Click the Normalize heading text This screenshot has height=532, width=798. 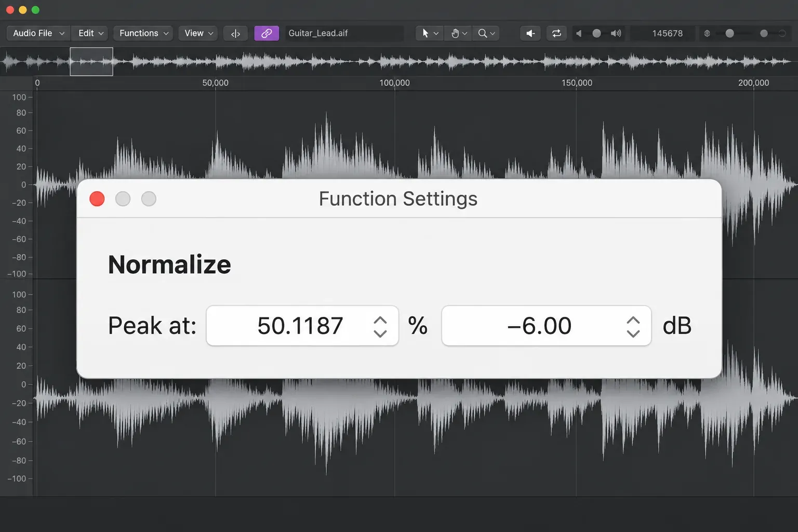169,264
